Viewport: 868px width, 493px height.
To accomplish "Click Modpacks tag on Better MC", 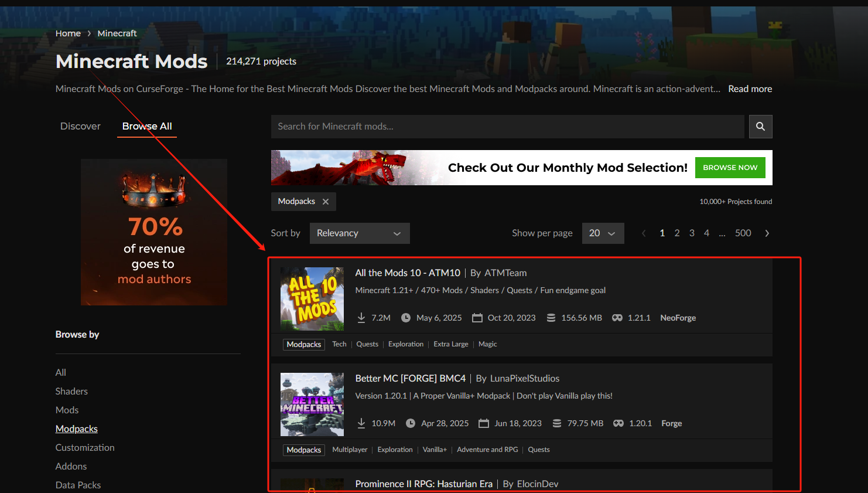I will (304, 450).
